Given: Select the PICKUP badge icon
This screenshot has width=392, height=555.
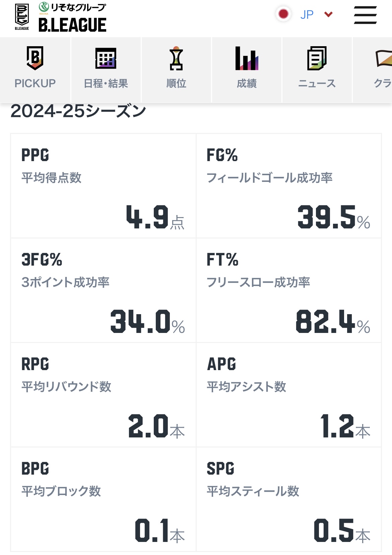Looking at the screenshot, I should pos(35,58).
